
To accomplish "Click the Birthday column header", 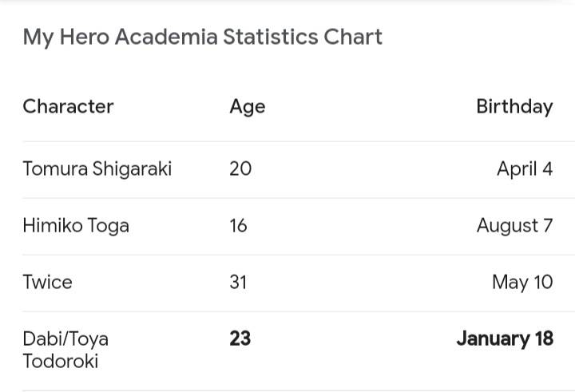I will point(514,106).
